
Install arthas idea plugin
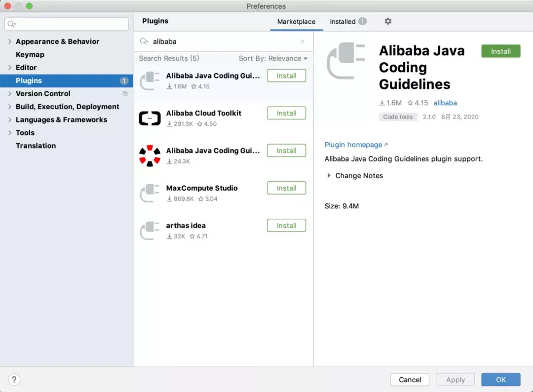286,225
